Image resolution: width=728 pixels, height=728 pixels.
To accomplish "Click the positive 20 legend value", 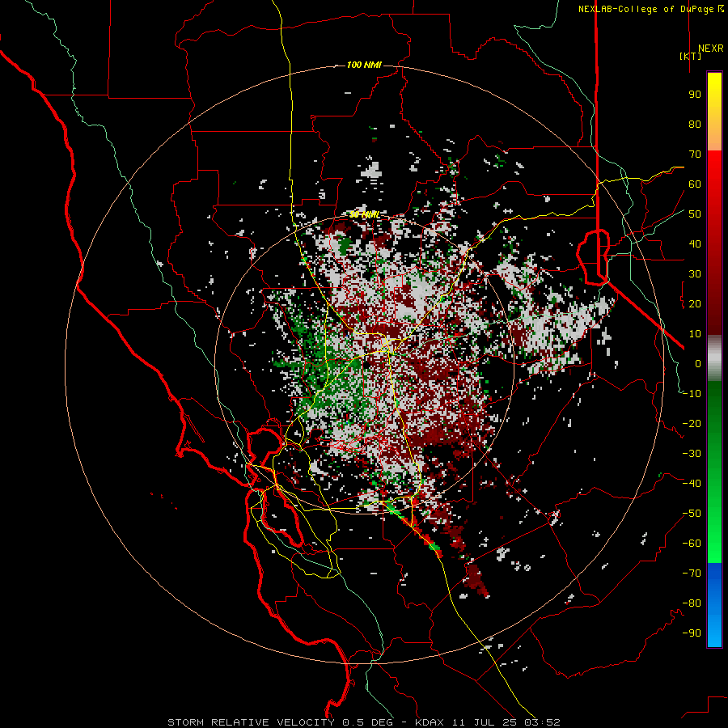I will 695,304.
